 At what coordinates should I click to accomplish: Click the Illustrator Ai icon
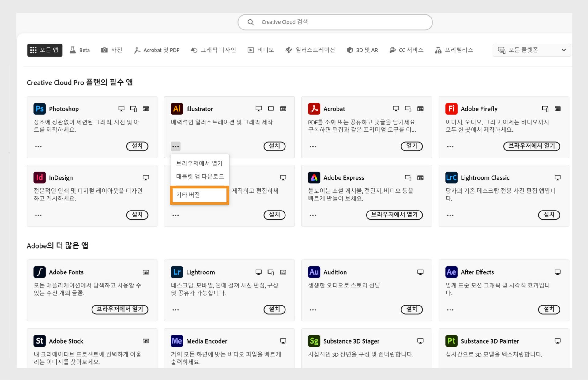click(x=177, y=109)
